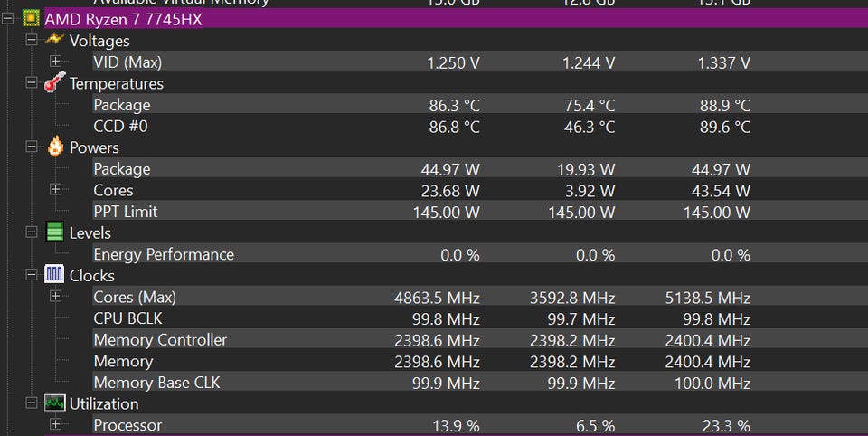Click the Clocks waveform icon

(54, 274)
